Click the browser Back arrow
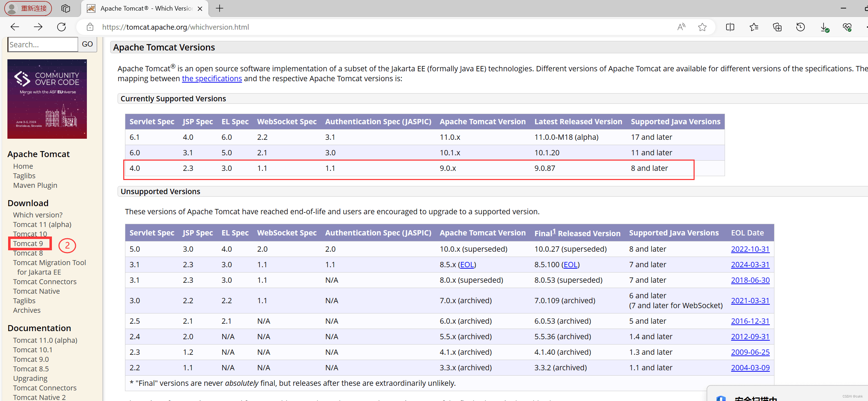The image size is (868, 401). [15, 27]
